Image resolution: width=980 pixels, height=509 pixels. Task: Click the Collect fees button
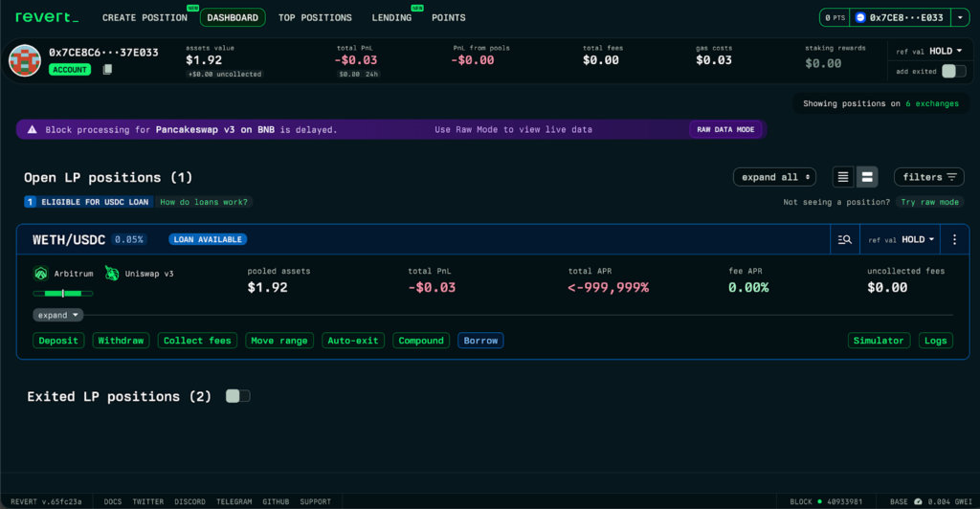[x=197, y=341]
